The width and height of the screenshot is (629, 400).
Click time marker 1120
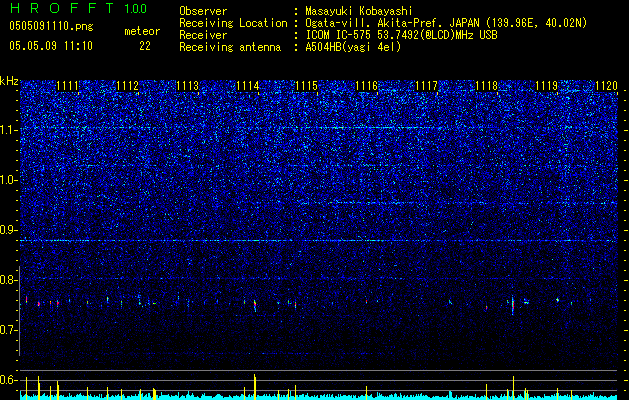tap(606, 86)
